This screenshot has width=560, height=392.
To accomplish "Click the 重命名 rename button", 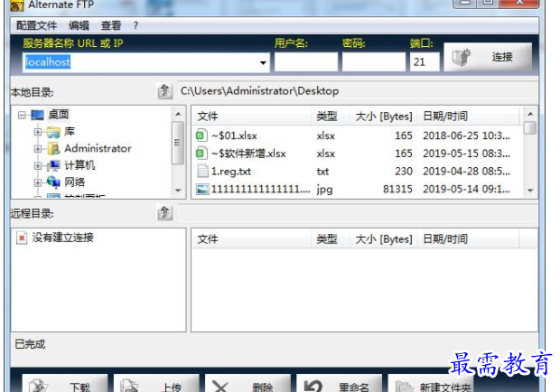I will (340, 384).
